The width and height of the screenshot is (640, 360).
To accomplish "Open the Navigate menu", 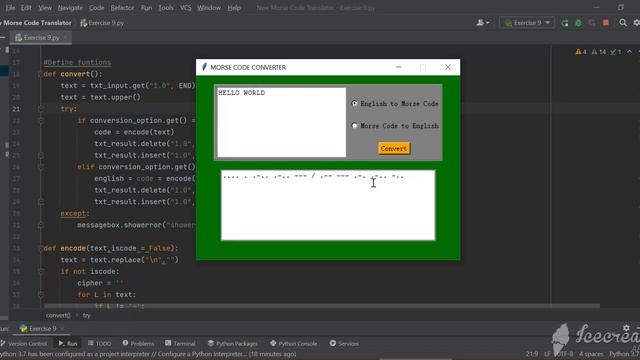I will 70,8.
